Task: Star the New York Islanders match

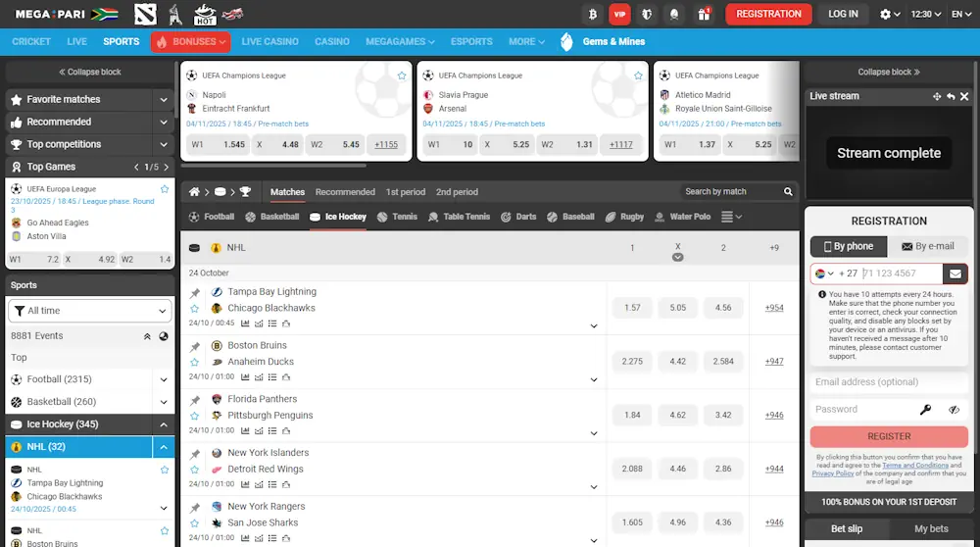Action: pyautogui.click(x=195, y=470)
